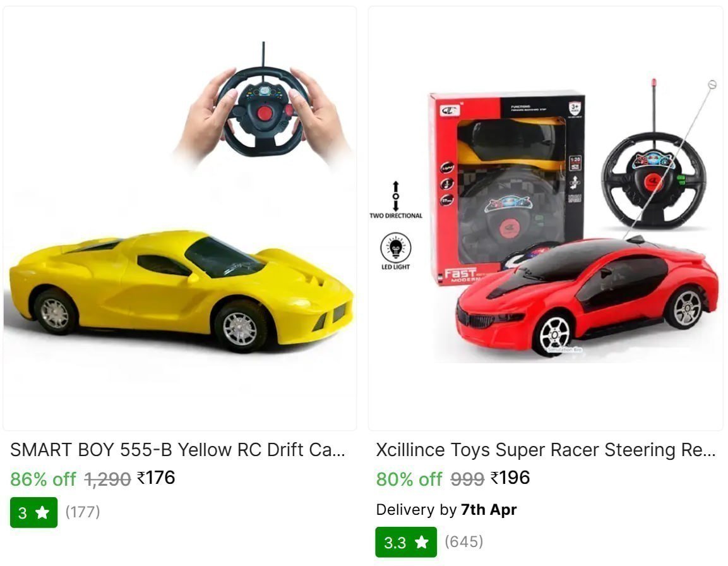Click the star icon beside the 3 rating
The height and width of the screenshot is (566, 728).
42,512
